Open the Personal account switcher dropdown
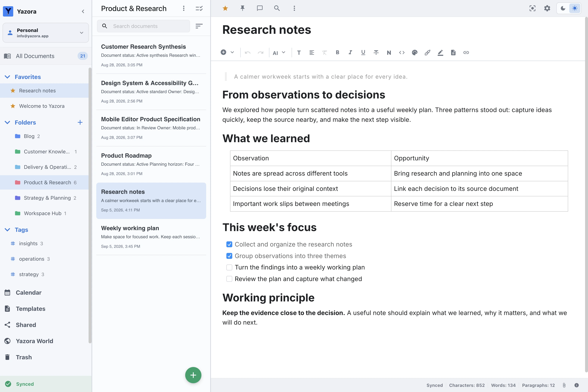588x392 pixels. point(46,33)
